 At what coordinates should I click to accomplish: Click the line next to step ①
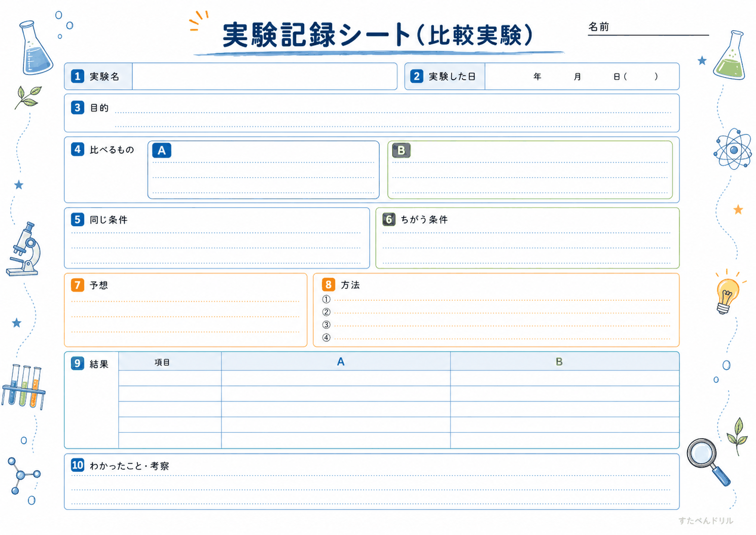click(x=502, y=300)
